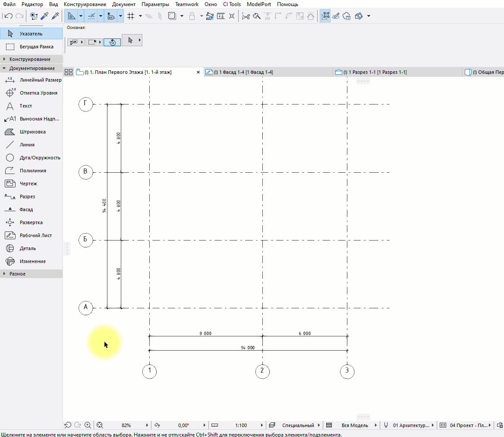Click the suspend groups icon

192,16
